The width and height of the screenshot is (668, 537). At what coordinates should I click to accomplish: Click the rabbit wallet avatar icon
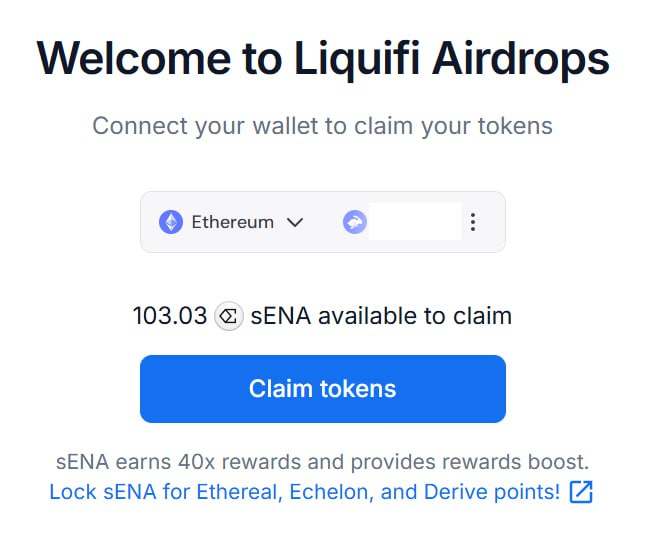click(355, 222)
